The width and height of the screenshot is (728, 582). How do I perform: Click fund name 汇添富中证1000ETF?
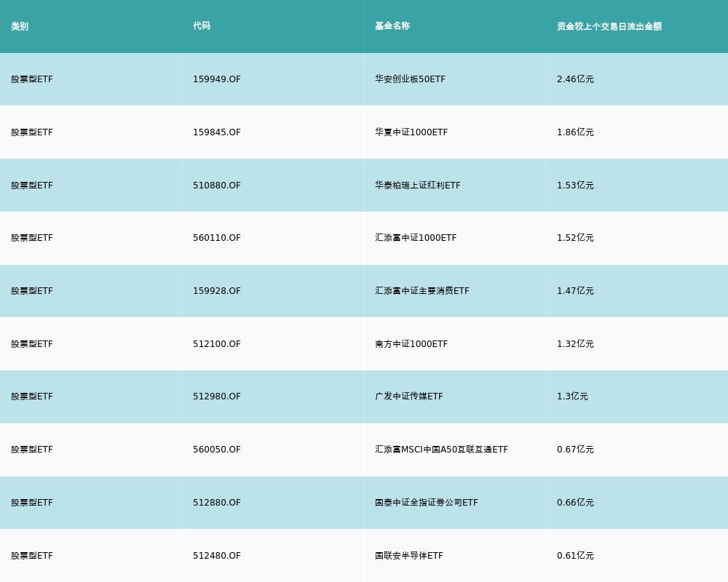pos(416,238)
